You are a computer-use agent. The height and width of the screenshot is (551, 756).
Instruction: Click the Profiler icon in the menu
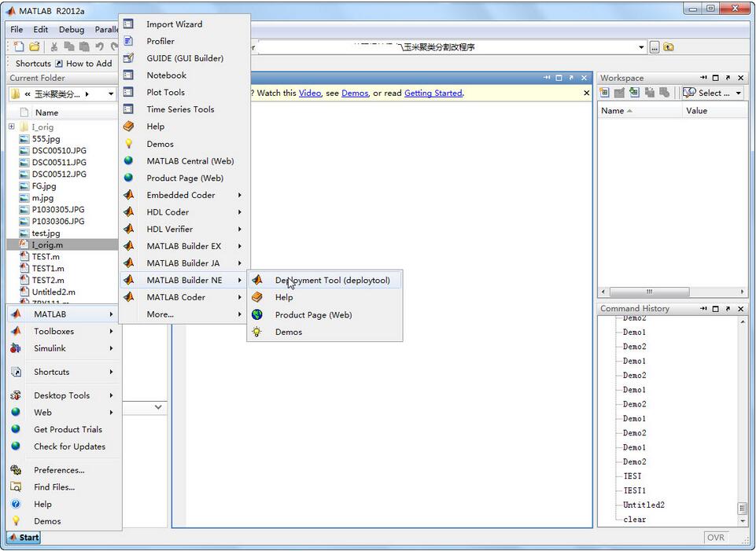(128, 41)
